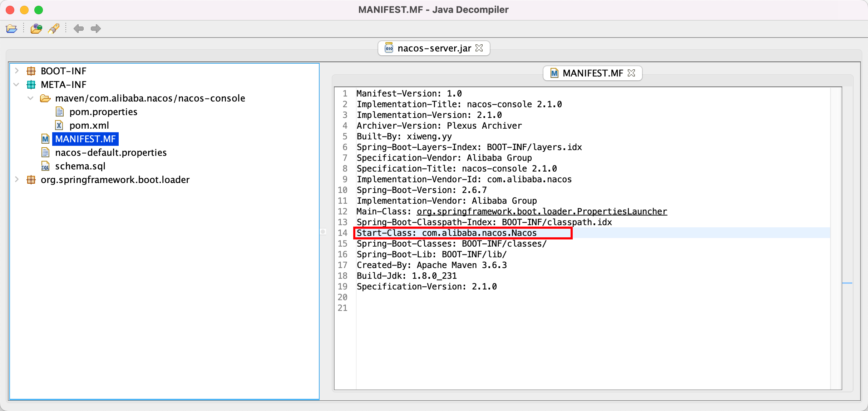The image size is (868, 411).
Task: Click the Spring-Boot-Classes: BOOT-INF/classes/ line
Action: coord(452,244)
